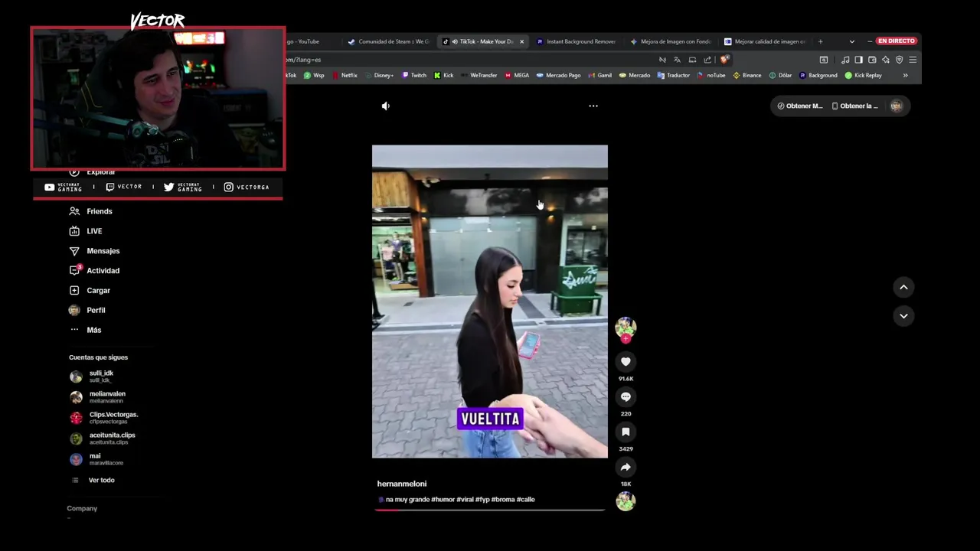Click the share icon in address bar

tap(707, 60)
